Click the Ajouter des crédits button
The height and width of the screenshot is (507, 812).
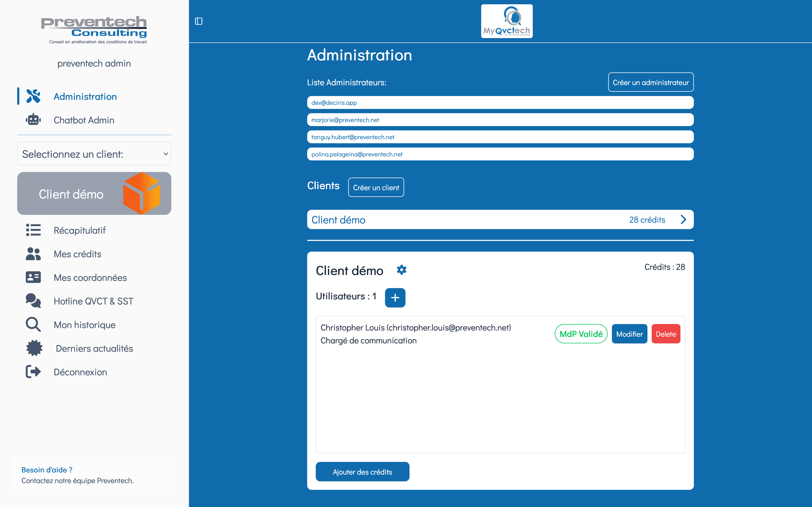(x=362, y=472)
